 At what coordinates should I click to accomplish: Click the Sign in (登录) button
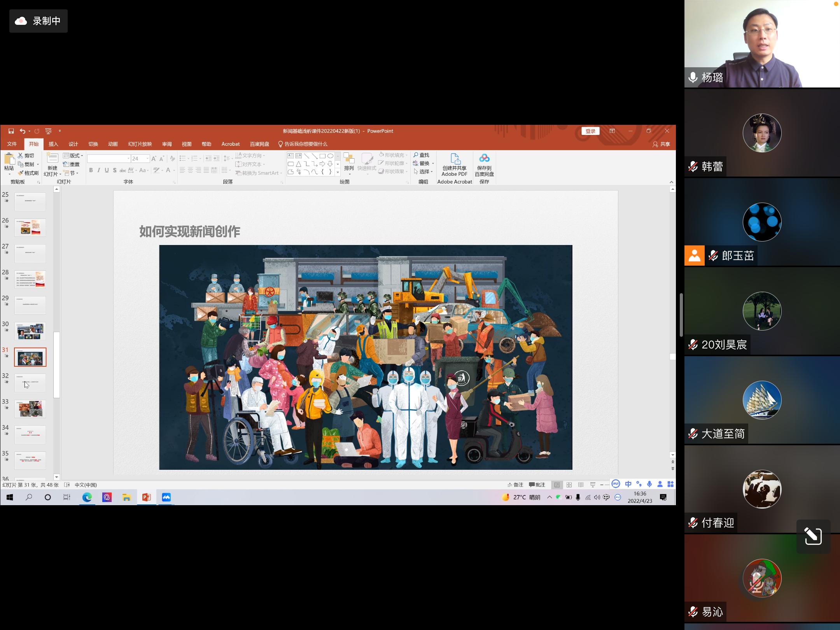[590, 131]
